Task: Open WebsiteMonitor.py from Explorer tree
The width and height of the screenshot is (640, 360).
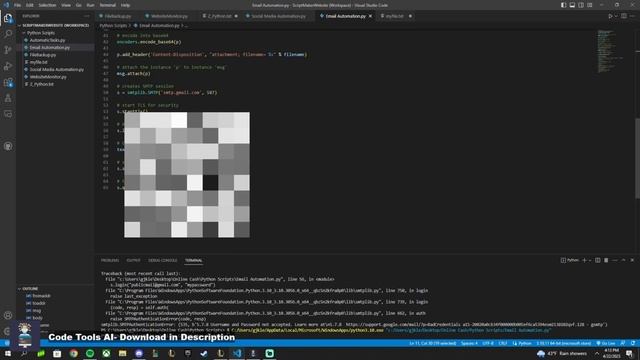Action: (x=48, y=77)
